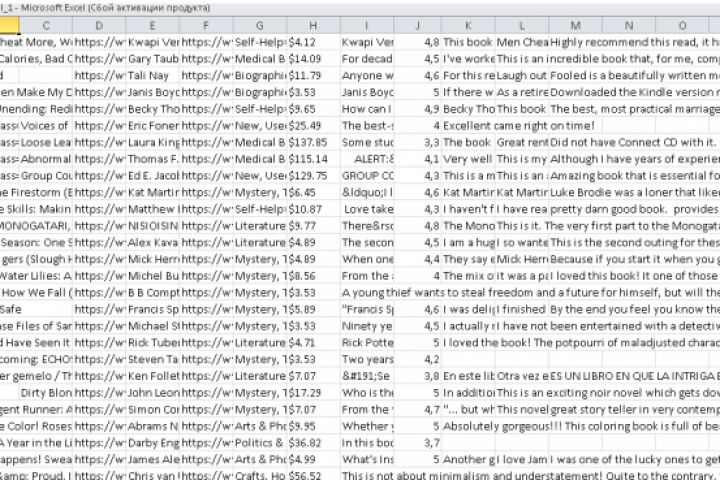Select the $129.75 price cell

point(314,175)
